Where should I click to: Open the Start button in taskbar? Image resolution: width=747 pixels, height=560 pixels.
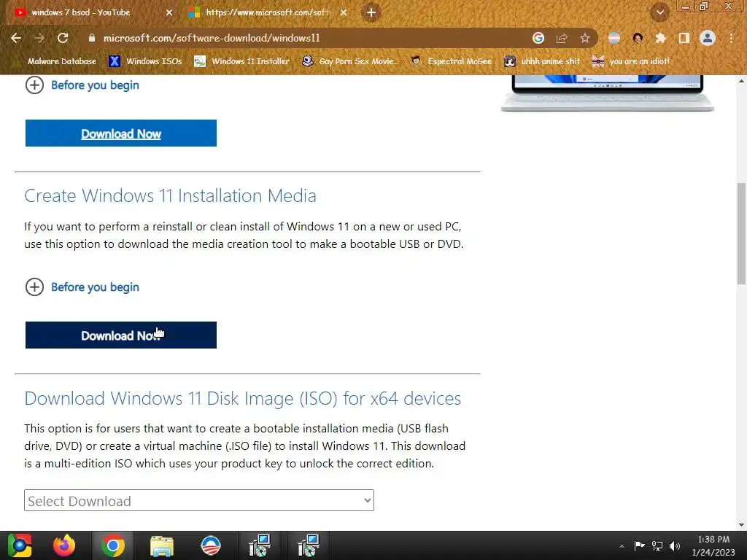19,545
